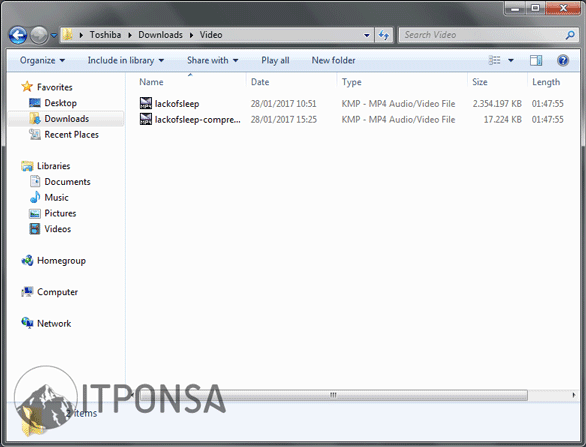Open the Documents library
Image resolution: width=586 pixels, height=447 pixels.
tap(67, 182)
